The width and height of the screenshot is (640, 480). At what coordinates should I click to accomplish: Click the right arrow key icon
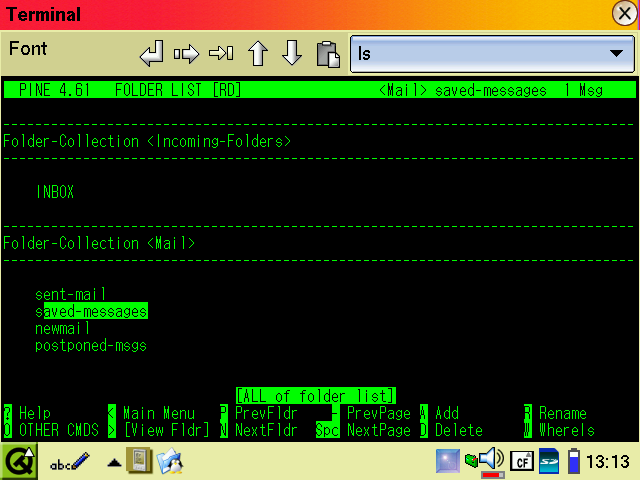(186, 53)
